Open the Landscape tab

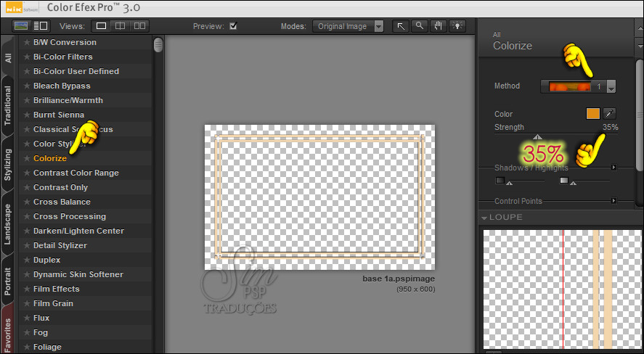tap(8, 223)
